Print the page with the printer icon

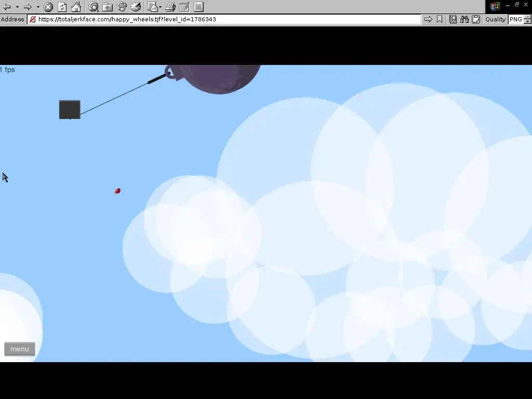[x=170, y=7]
